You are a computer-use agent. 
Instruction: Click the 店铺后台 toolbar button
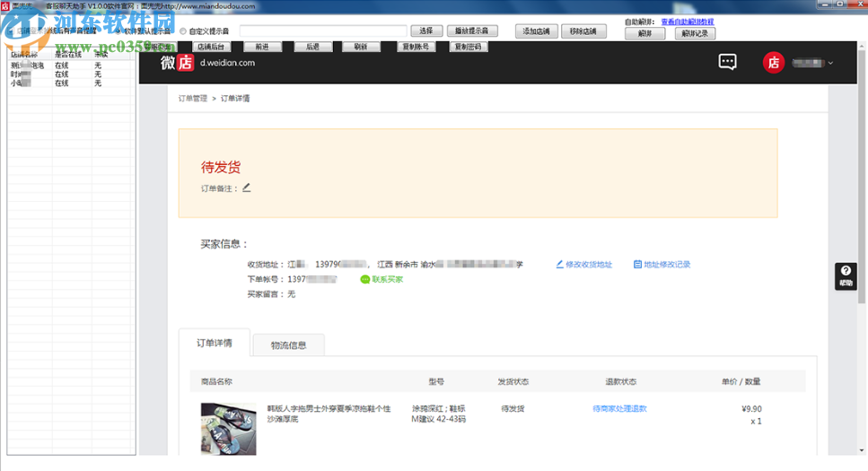pyautogui.click(x=210, y=47)
